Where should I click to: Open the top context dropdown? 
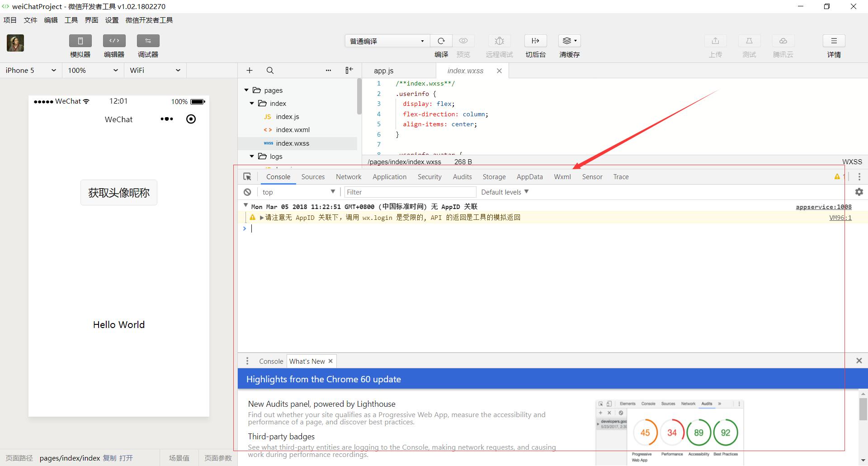tap(298, 192)
